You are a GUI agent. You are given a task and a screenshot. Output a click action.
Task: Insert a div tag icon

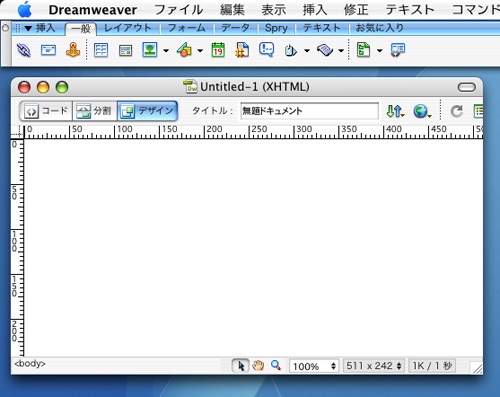click(x=125, y=51)
